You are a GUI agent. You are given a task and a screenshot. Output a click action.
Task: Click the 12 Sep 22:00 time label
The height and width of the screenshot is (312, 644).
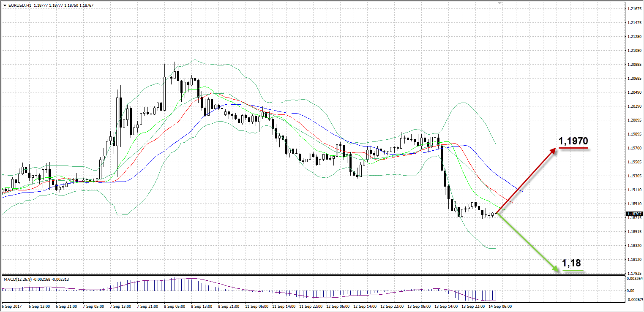[x=391, y=306]
